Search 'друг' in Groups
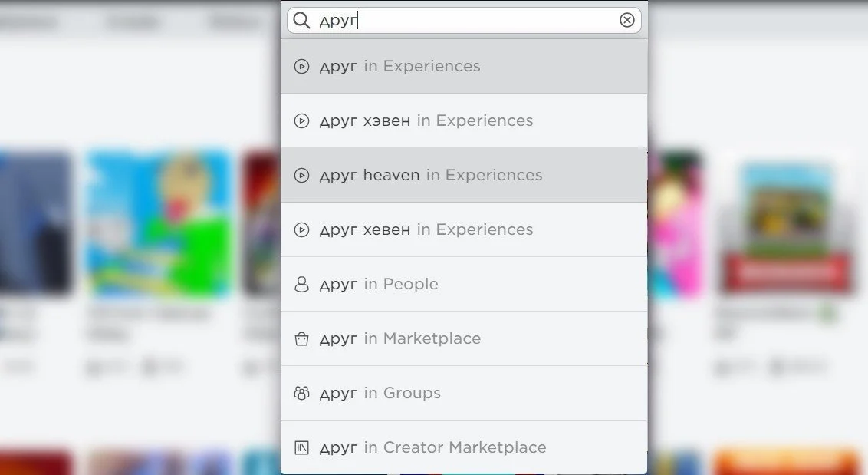Image resolution: width=868 pixels, height=475 pixels. (464, 393)
